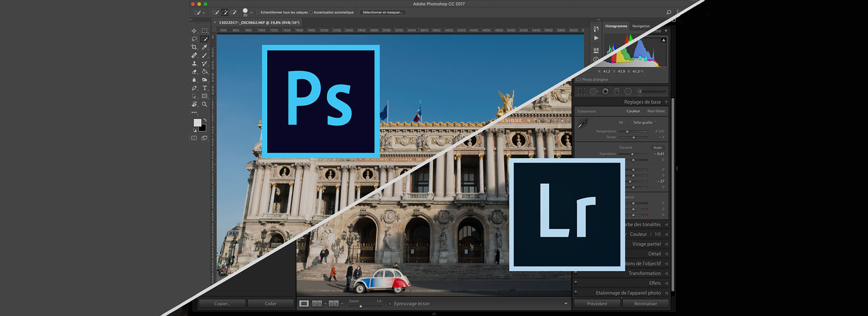Click the white balance eyedropper selector
This screenshot has width=868, height=316.
tap(583, 123)
